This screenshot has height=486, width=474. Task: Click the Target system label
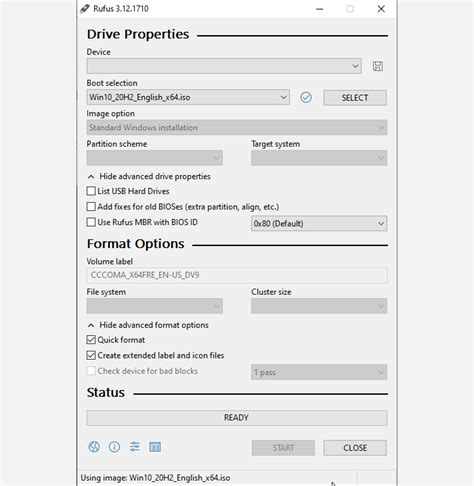point(276,144)
